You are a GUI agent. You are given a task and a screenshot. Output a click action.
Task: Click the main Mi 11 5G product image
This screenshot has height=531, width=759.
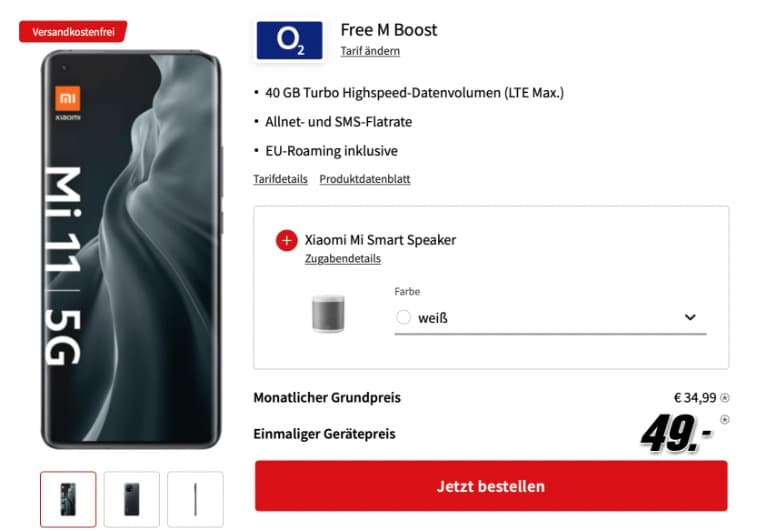(131, 250)
